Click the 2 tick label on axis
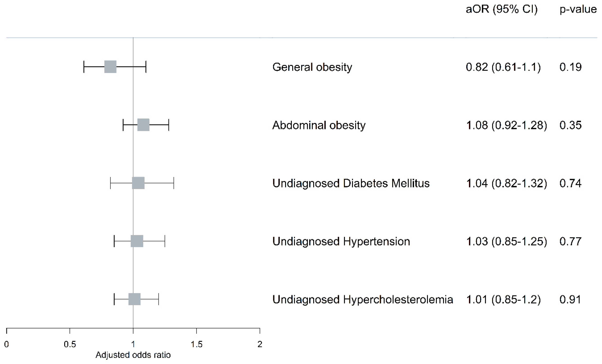The height and width of the screenshot is (364, 602). coord(260,344)
